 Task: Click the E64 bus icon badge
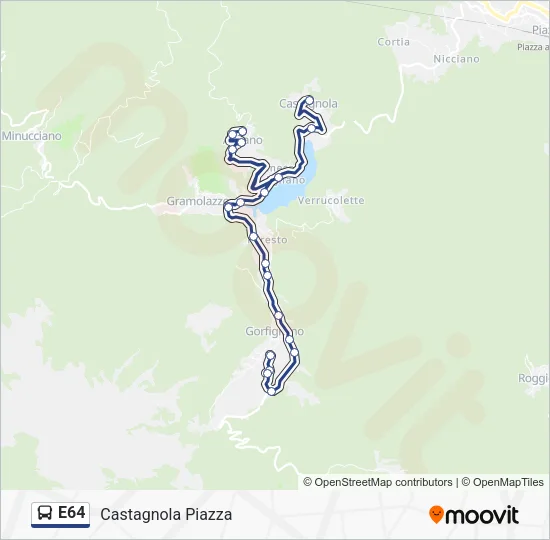coord(60,514)
